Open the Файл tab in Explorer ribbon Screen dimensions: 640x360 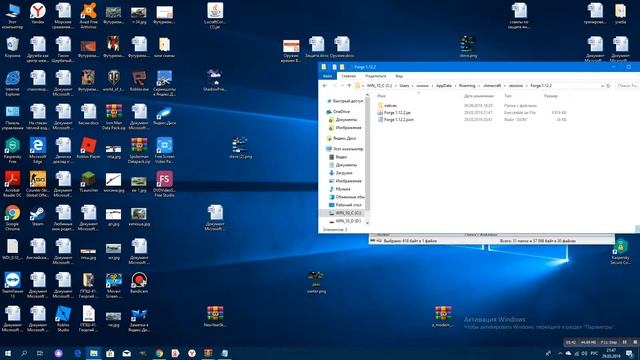tap(327, 76)
